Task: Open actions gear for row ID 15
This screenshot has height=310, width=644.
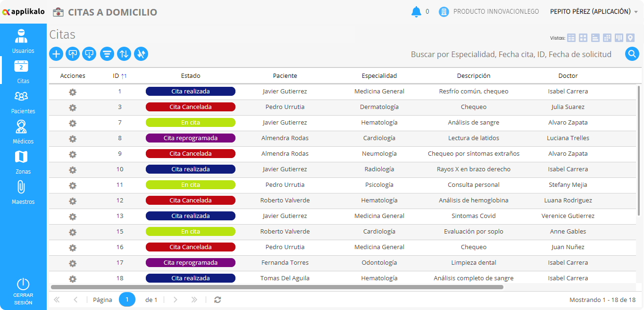Action: click(73, 232)
